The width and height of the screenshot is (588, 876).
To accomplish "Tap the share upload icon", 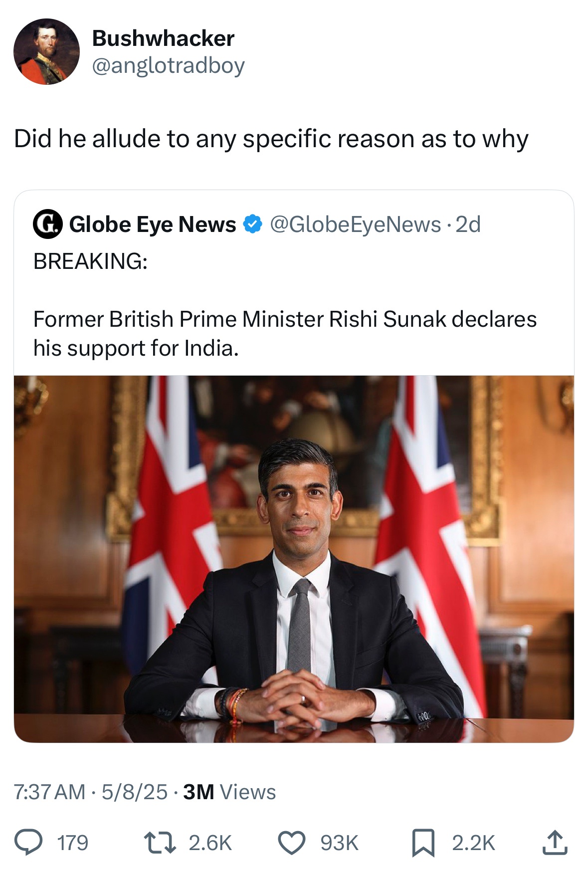I will [555, 843].
